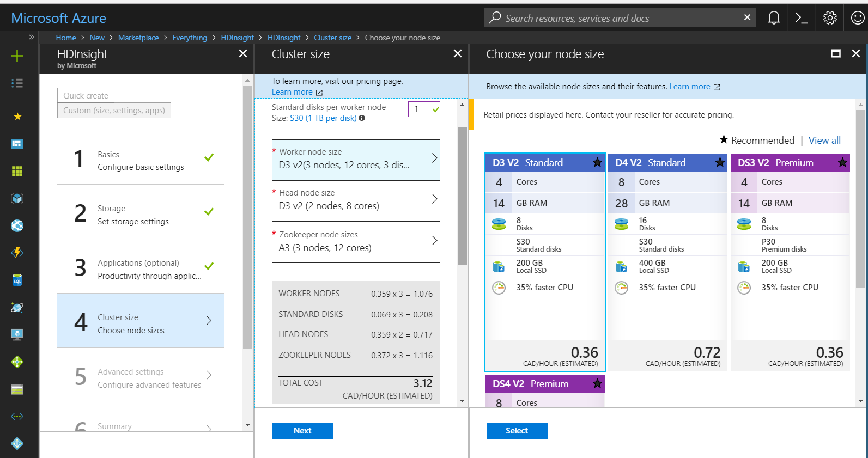The height and width of the screenshot is (458, 868).
Task: Click node size pane scrollbar thumb
Action: [x=861, y=199]
